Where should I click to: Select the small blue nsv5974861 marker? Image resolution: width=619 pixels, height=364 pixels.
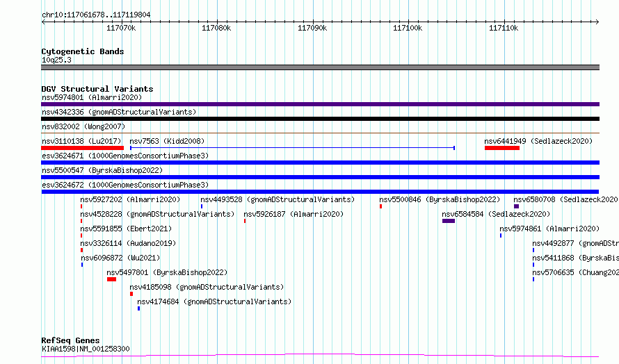(x=501, y=235)
